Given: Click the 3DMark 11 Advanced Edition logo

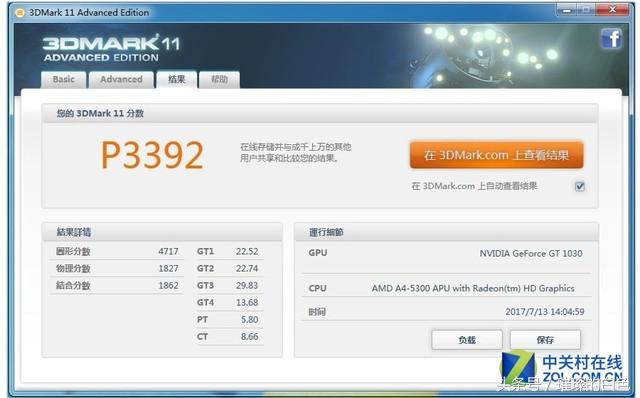Looking at the screenshot, I should click(x=111, y=48).
